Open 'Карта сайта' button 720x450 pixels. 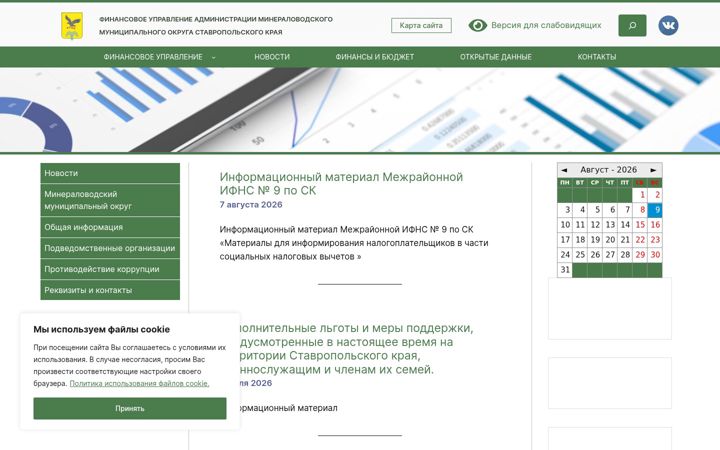421,25
